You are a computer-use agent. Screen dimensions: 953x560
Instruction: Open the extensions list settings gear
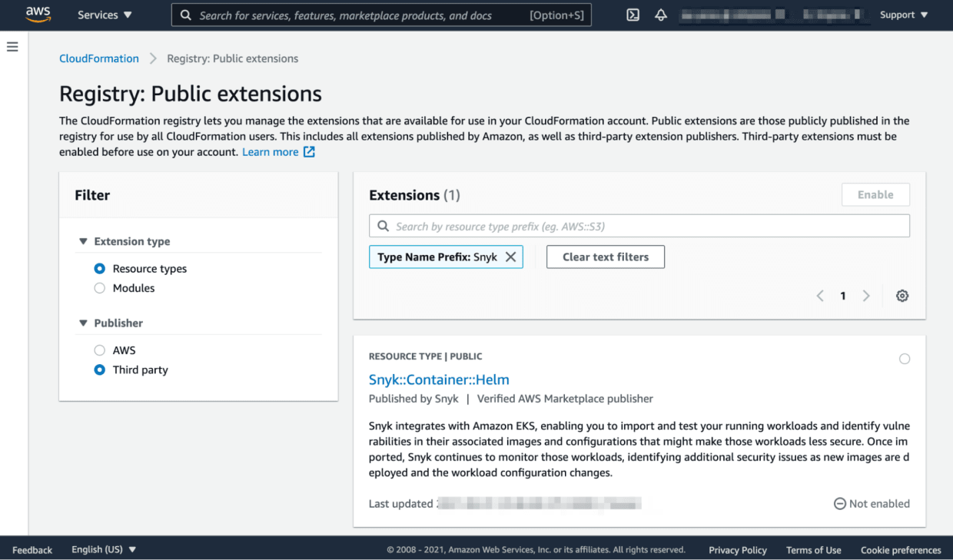[902, 296]
